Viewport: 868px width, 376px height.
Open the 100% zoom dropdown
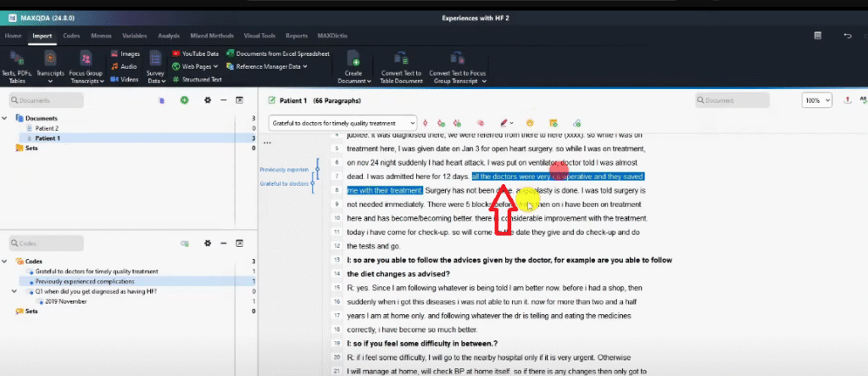[x=817, y=100]
